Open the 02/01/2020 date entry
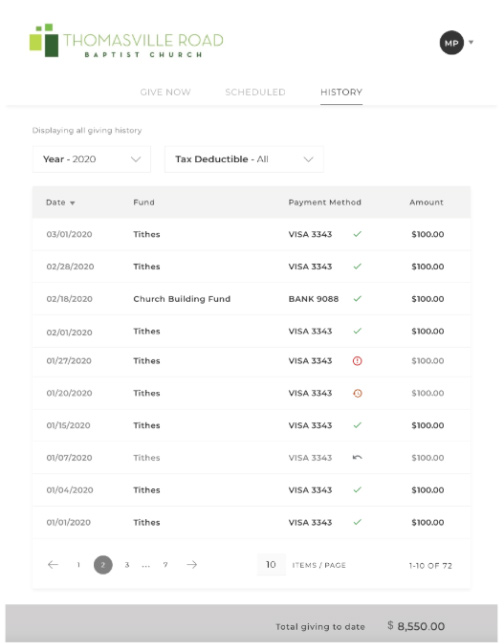The height and width of the screenshot is (644, 504). click(x=69, y=332)
